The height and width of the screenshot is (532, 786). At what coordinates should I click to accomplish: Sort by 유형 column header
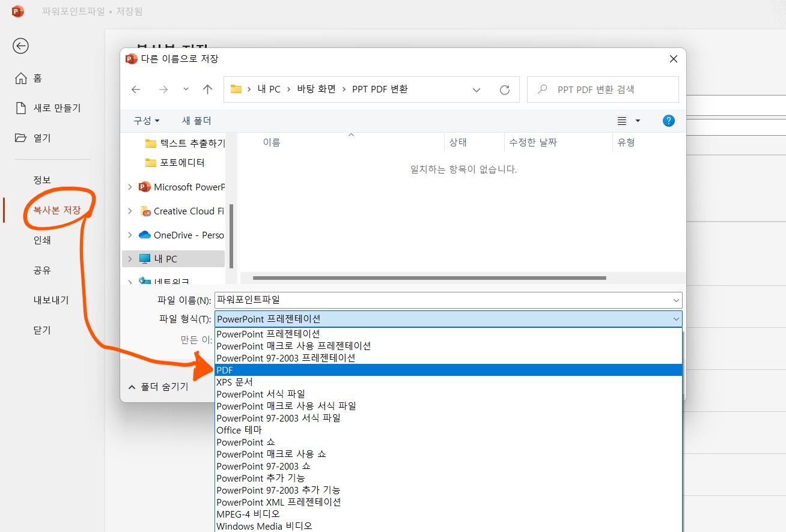click(626, 143)
